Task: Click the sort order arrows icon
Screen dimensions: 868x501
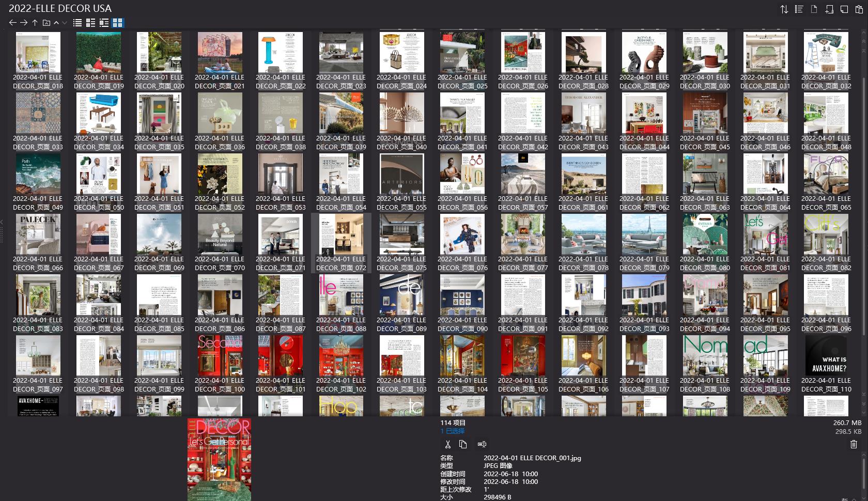Action: coord(784,9)
